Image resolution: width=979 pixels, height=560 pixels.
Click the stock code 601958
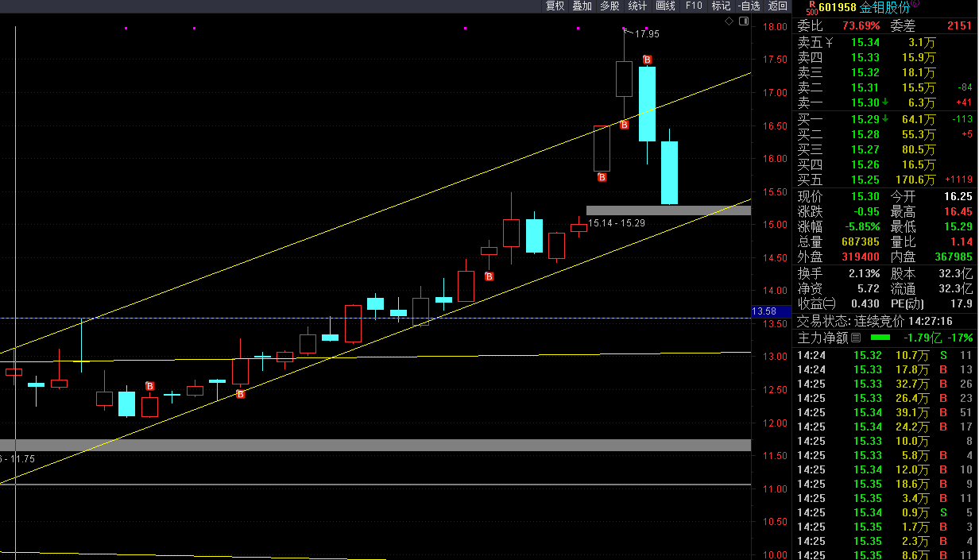coord(838,8)
